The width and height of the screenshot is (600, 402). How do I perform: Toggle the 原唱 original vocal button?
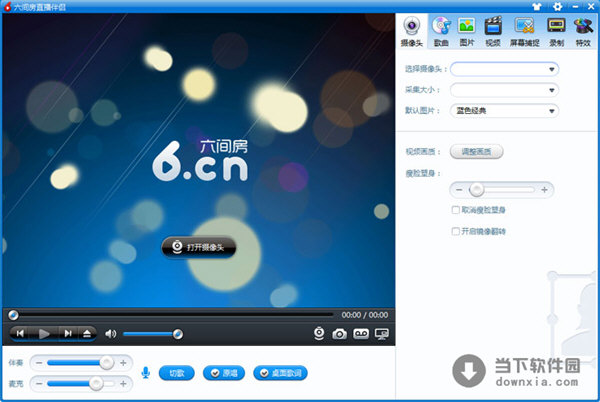(x=224, y=373)
